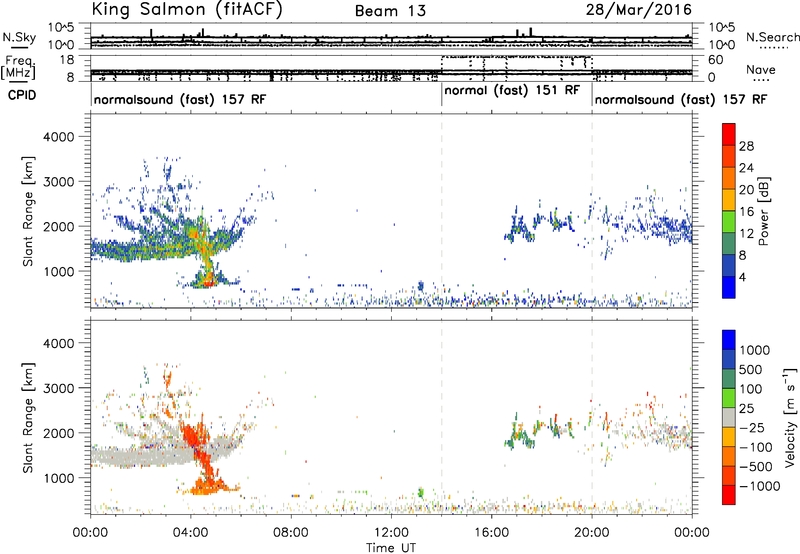This screenshot has width=800, height=554.
Task: Click the '1000' tick on the velocity colorbar
Action: 754,350
